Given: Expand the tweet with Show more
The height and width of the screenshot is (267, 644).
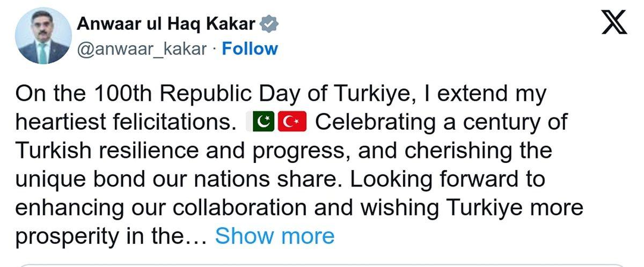Looking at the screenshot, I should pos(274,236).
